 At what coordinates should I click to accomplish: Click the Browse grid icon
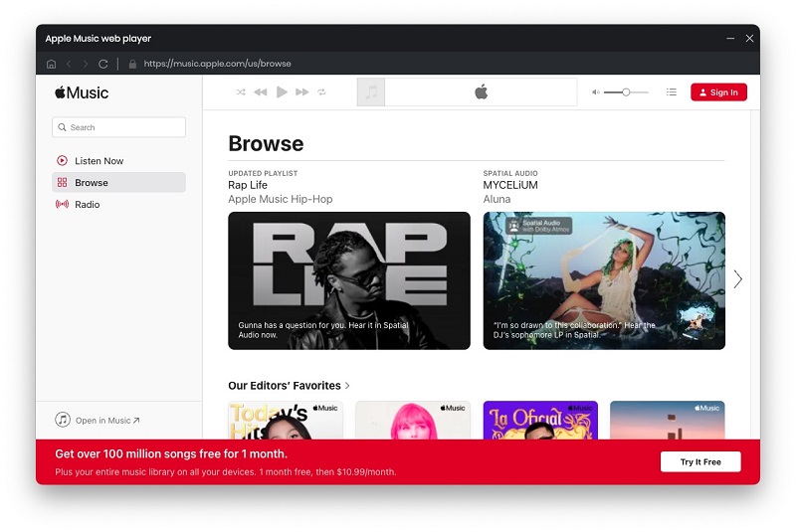click(x=62, y=183)
